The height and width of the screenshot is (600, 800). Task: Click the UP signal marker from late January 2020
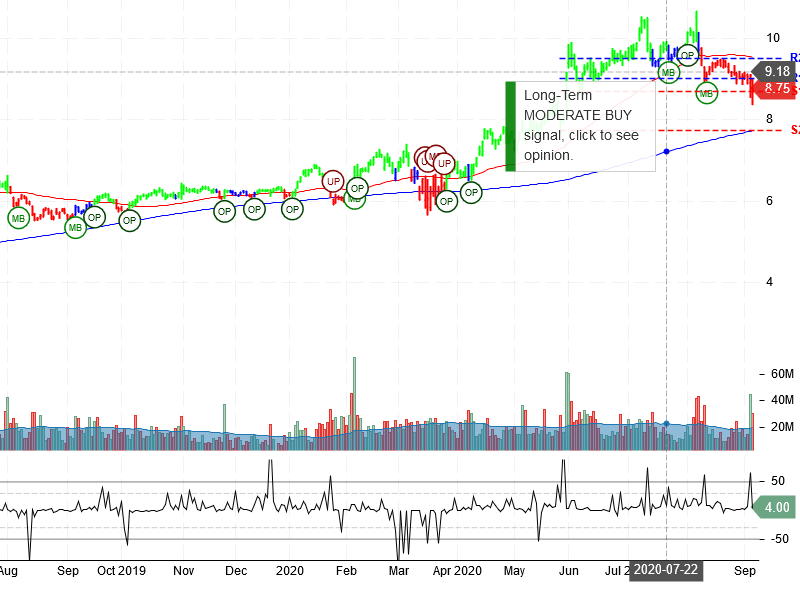pyautogui.click(x=333, y=181)
